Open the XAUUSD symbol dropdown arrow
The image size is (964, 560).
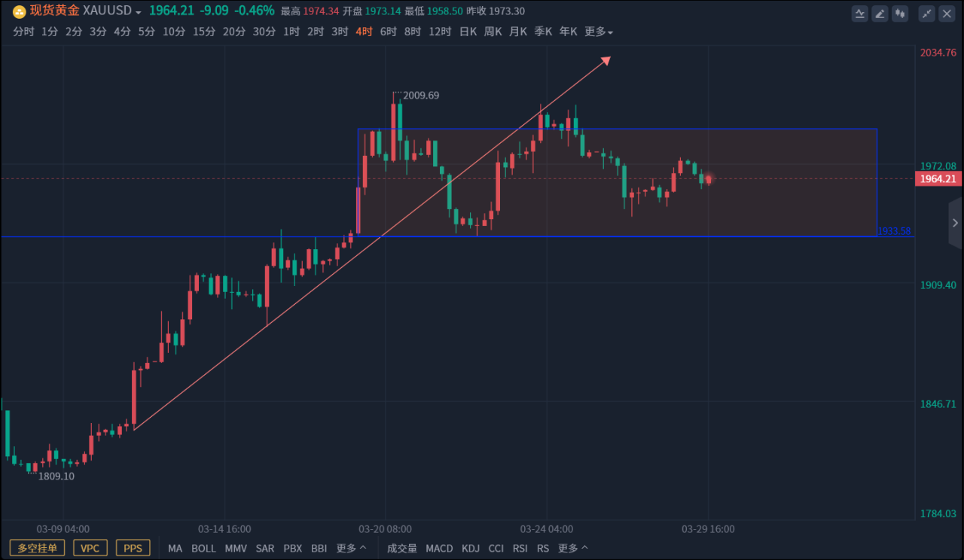click(139, 13)
